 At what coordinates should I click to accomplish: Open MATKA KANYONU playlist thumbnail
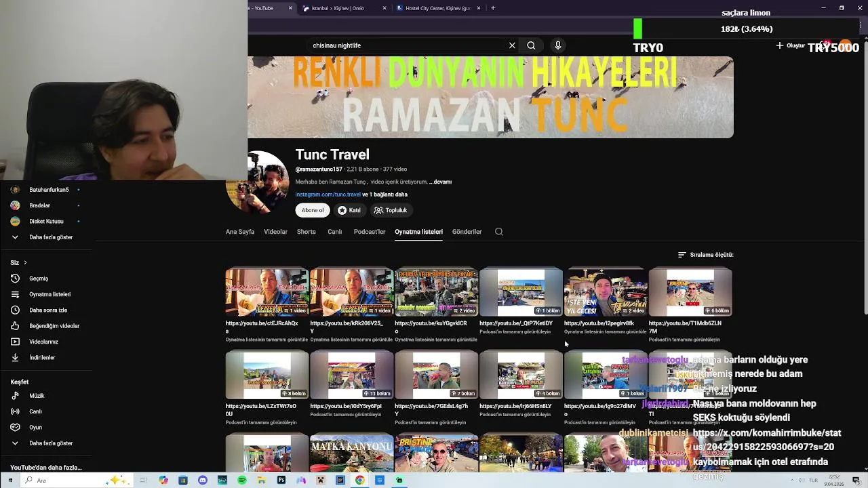[x=351, y=454]
